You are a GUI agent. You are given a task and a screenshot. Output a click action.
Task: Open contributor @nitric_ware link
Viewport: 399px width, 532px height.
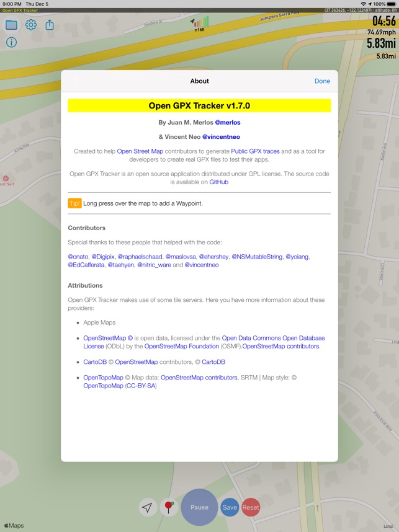coord(154,265)
